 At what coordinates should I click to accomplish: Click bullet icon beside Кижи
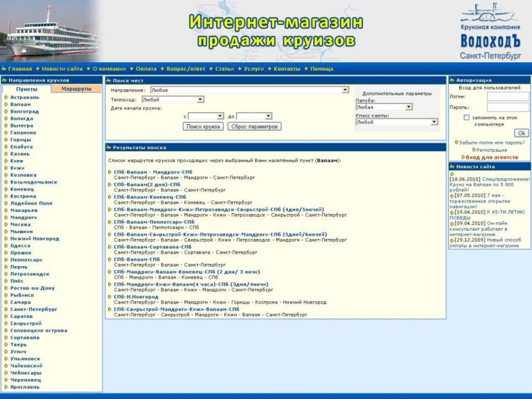click(x=6, y=168)
